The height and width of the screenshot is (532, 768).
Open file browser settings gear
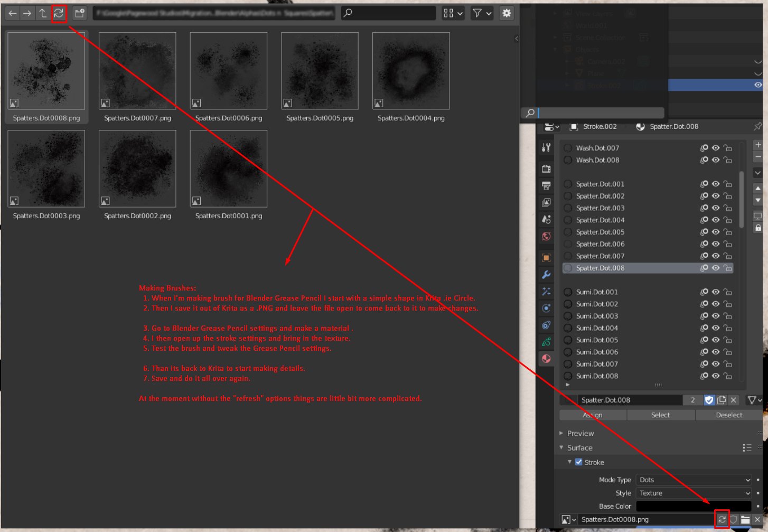[x=507, y=13]
